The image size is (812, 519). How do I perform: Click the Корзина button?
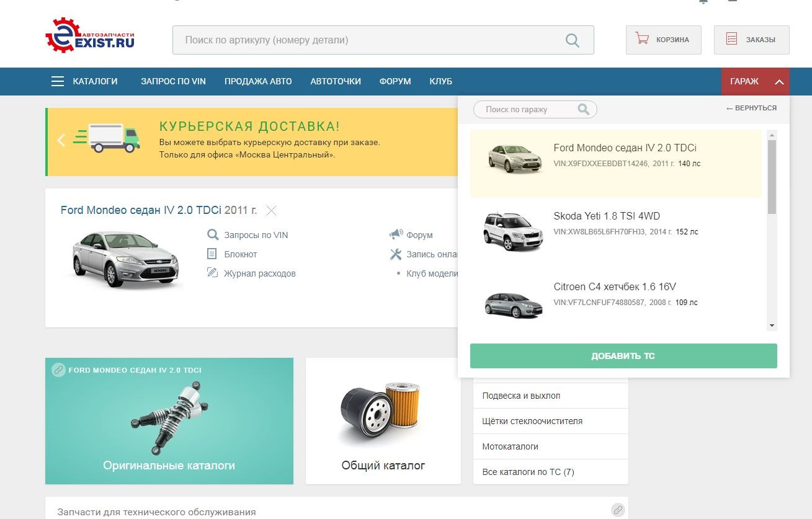(664, 40)
